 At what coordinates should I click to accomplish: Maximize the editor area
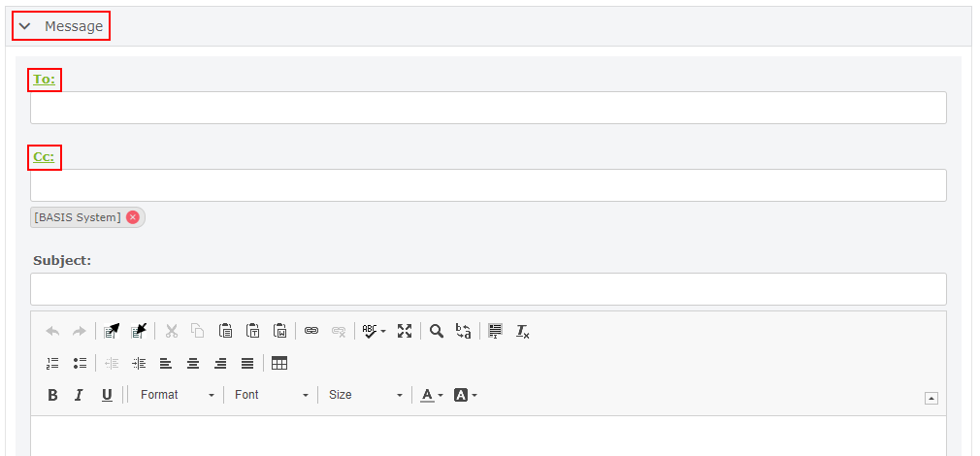pyautogui.click(x=405, y=331)
